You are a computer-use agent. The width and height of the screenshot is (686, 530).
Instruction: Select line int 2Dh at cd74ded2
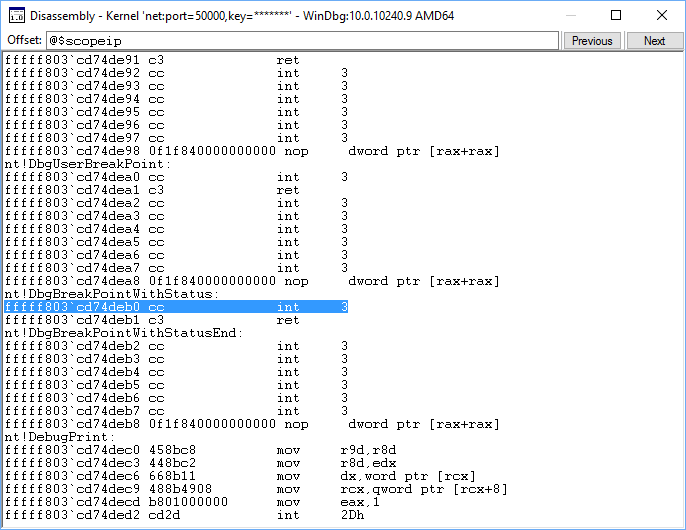[184, 515]
